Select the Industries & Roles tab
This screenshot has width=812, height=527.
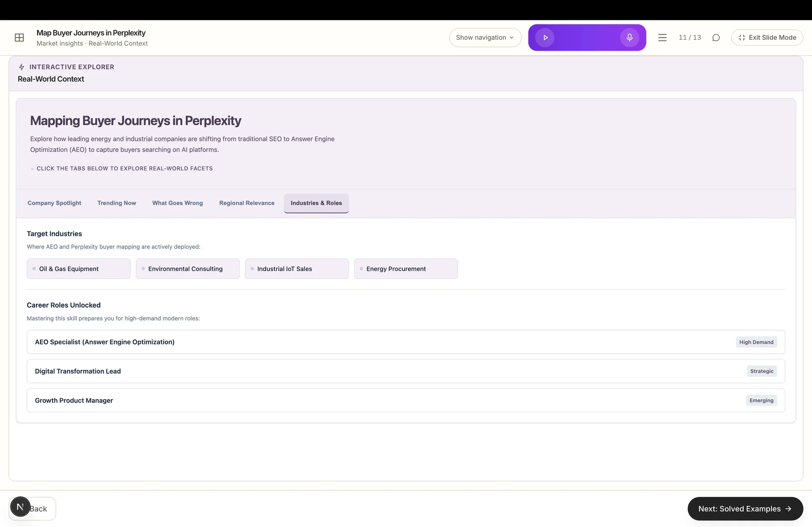pos(316,203)
